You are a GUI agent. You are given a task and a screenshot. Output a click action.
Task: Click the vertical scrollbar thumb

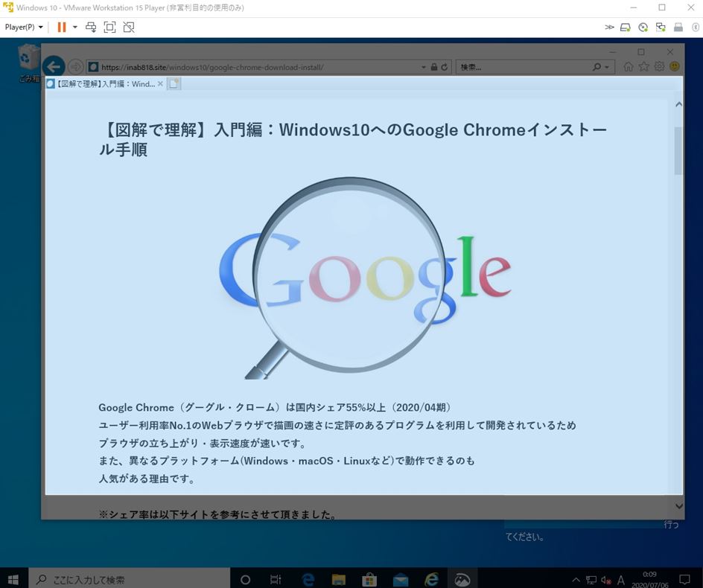678,150
